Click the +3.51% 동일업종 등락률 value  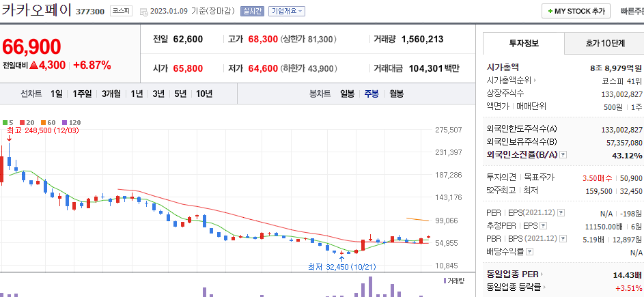click(x=628, y=287)
